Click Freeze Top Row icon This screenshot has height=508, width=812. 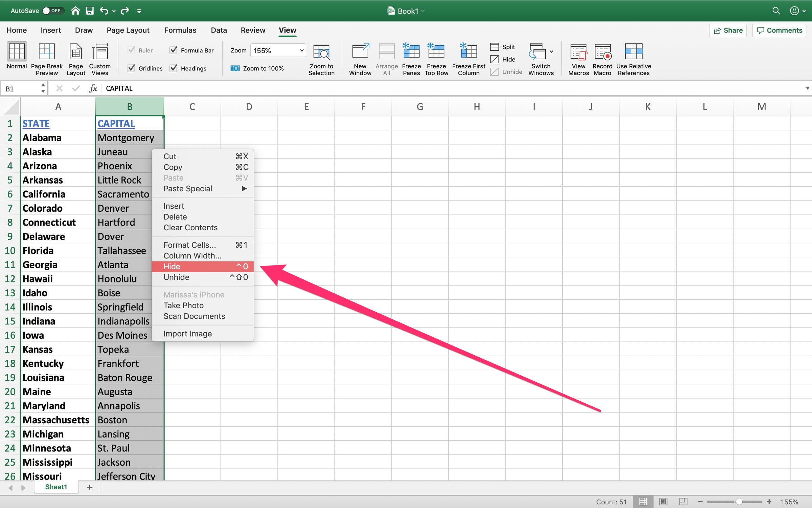[436, 51]
